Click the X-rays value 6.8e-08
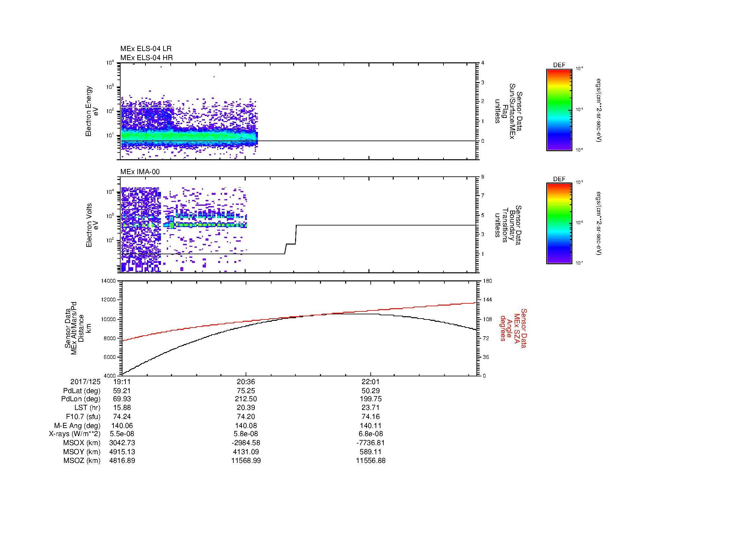Screen dimensions: 756x534 pos(371,434)
